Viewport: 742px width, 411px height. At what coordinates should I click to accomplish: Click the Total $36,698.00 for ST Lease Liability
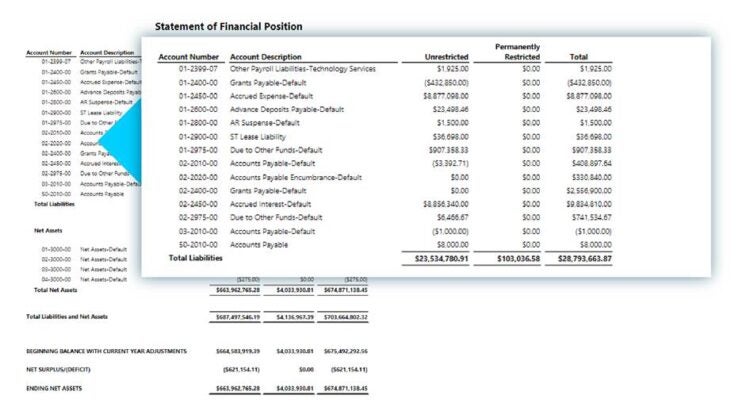pos(593,137)
